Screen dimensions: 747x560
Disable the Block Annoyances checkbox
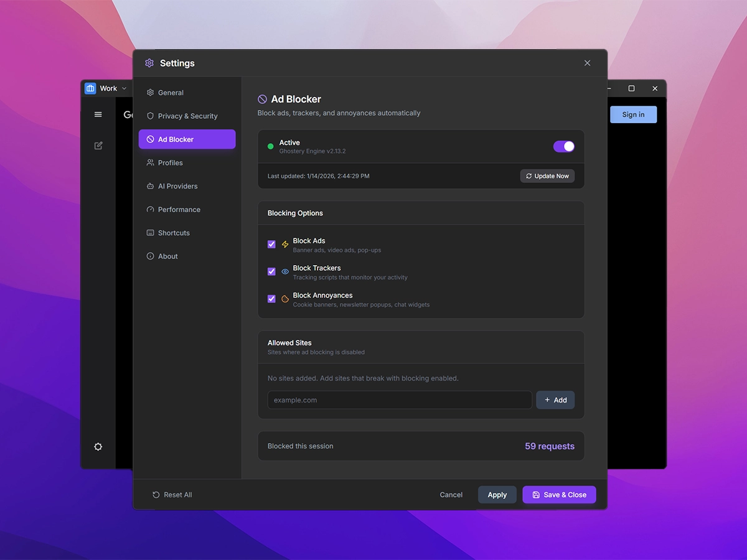[271, 299]
